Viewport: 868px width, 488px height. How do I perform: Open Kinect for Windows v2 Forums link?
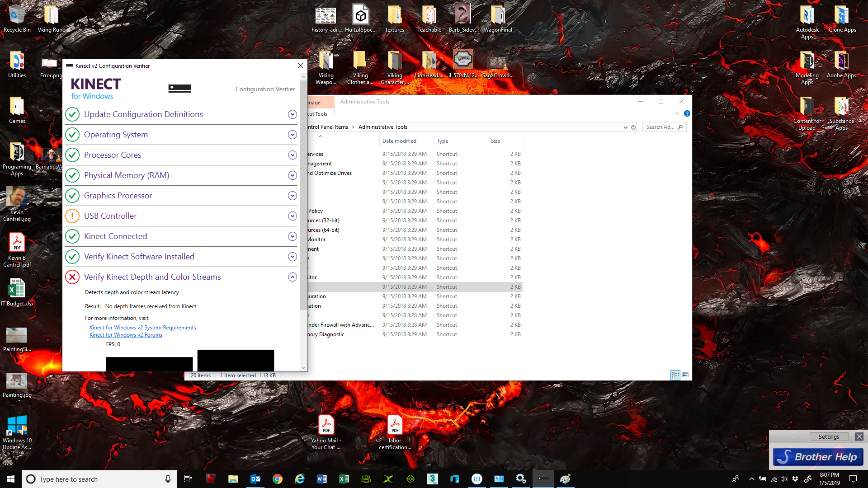coord(126,335)
